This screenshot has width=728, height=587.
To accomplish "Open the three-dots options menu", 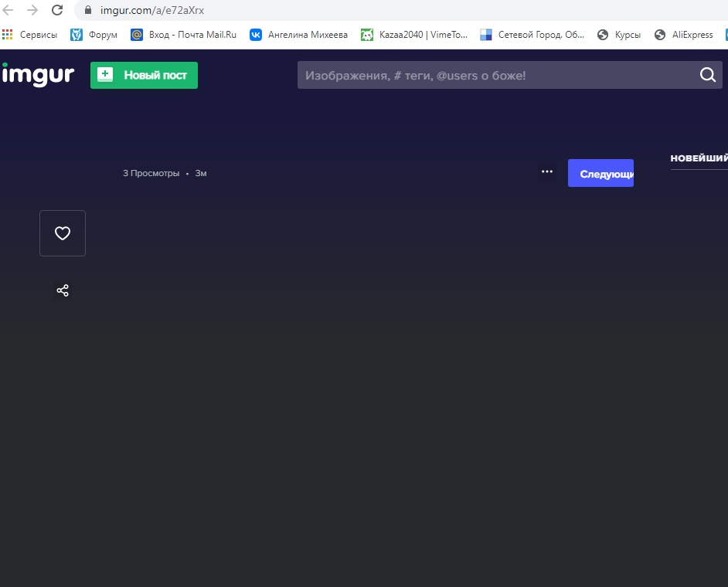I will tap(547, 172).
